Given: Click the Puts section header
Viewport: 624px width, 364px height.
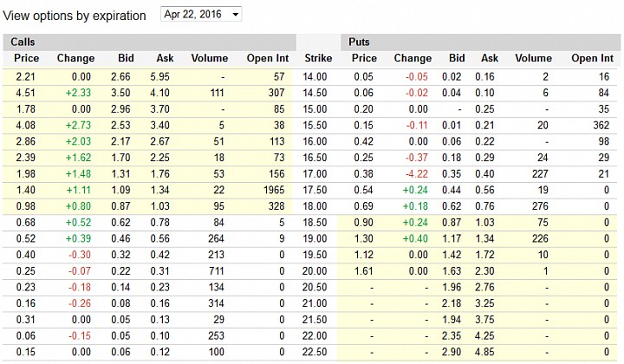Looking at the screenshot, I should [x=481, y=42].
